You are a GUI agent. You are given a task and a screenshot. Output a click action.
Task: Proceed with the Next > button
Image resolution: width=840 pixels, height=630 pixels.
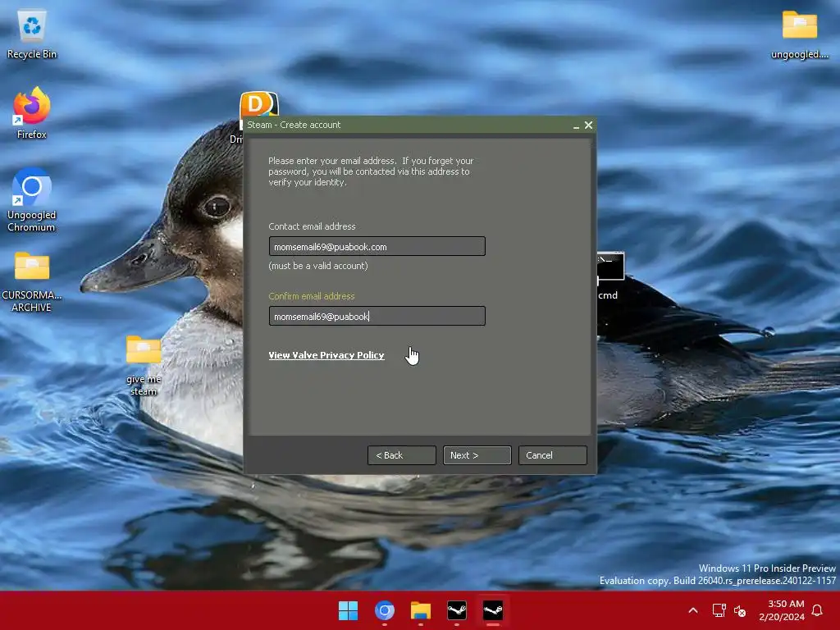click(477, 455)
